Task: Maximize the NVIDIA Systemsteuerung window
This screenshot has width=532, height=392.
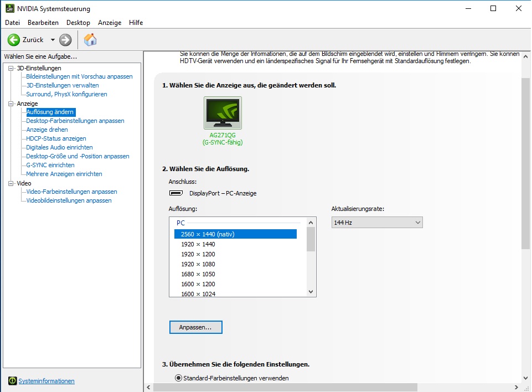Action: click(x=493, y=8)
